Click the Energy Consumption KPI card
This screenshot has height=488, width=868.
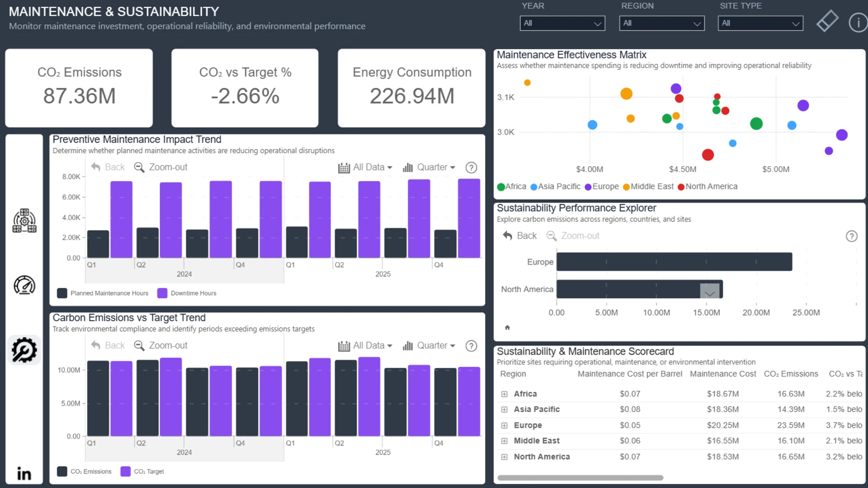(411, 88)
